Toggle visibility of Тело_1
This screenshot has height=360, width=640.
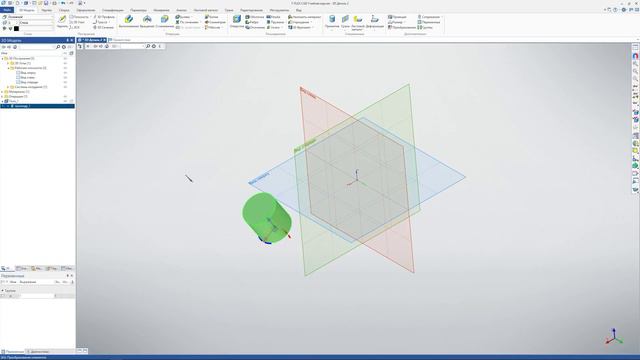65,101
